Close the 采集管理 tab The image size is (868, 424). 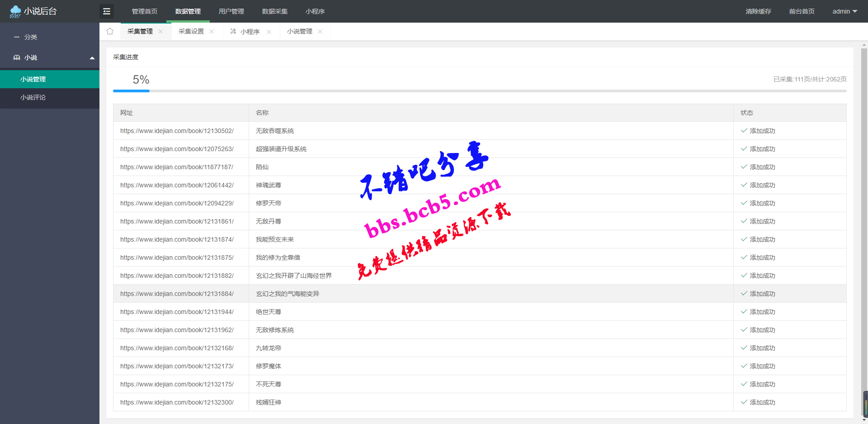tap(160, 32)
